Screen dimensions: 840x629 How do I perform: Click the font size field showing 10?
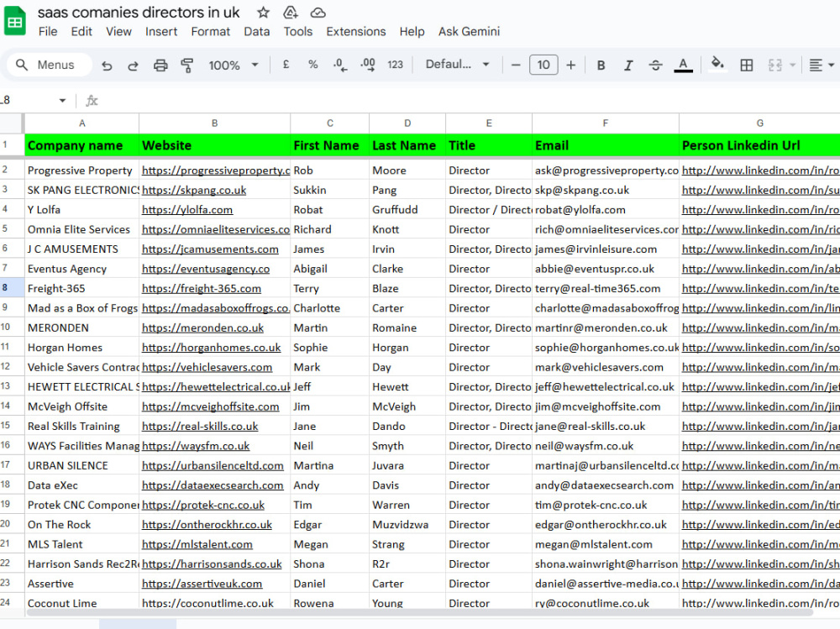pos(543,65)
